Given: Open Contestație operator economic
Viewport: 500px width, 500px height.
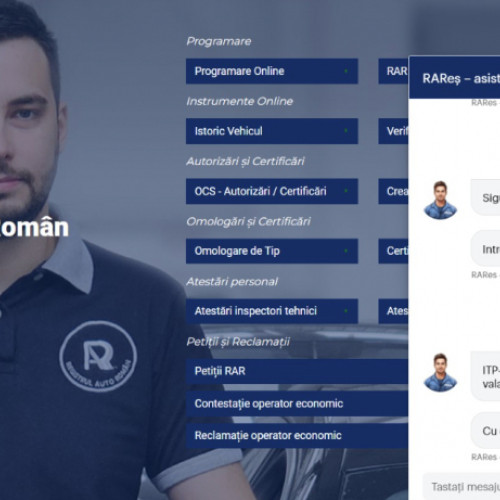Looking at the screenshot, I should (x=297, y=403).
